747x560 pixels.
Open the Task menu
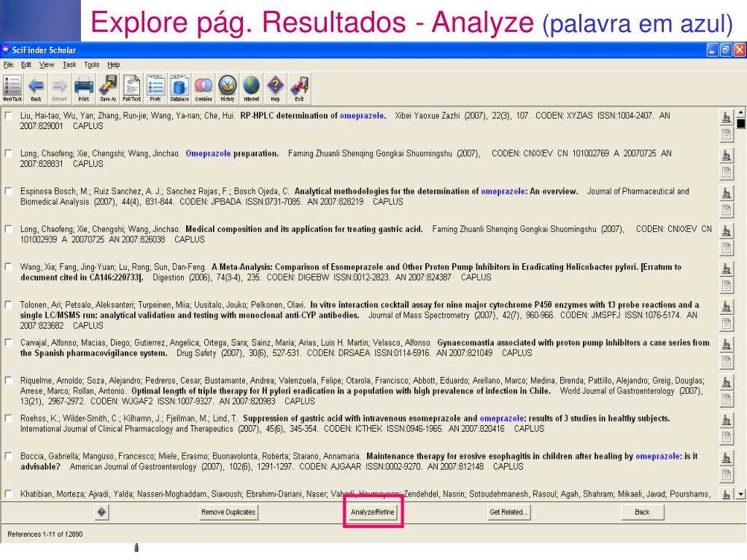[x=69, y=65]
